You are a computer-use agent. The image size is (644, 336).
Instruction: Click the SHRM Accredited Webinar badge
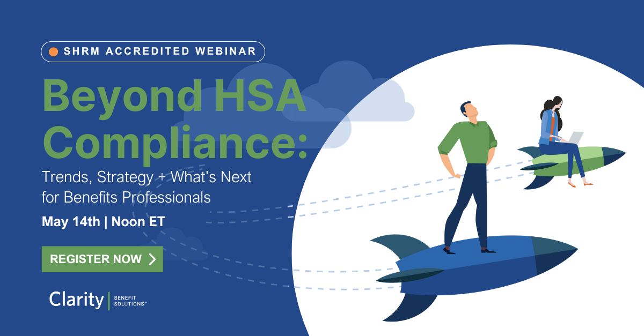(x=153, y=51)
